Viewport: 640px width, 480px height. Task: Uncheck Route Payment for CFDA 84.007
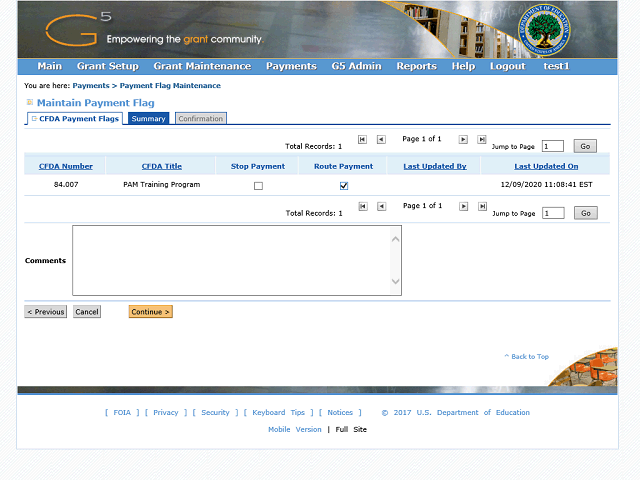[x=344, y=186]
